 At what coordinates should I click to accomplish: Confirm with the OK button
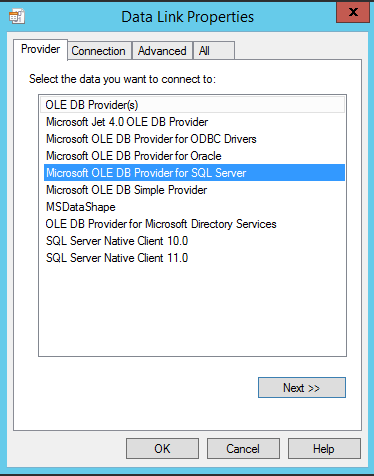coord(162,449)
